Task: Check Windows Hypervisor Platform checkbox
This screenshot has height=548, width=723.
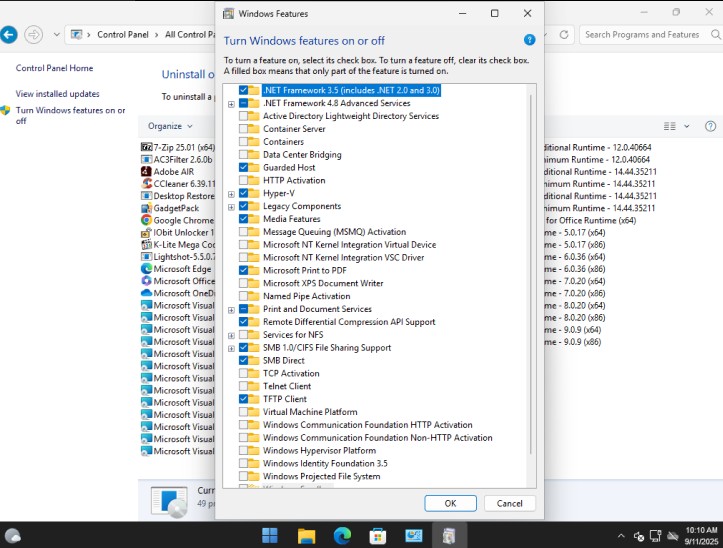Action: 243,450
